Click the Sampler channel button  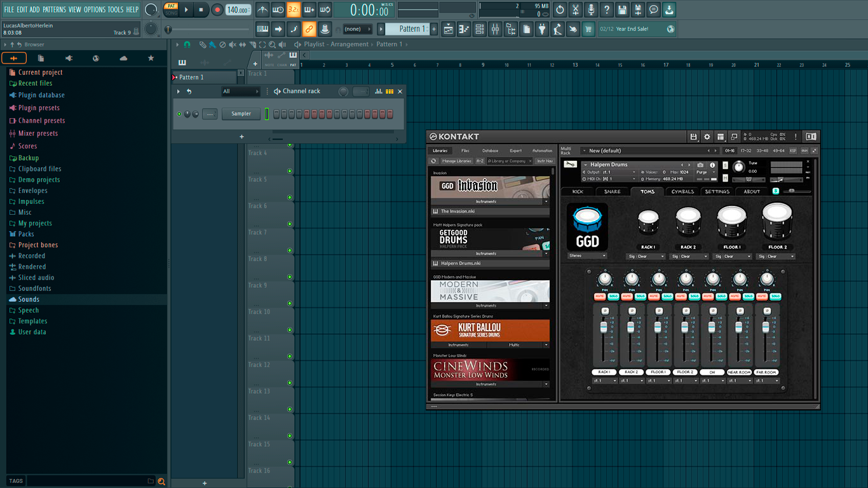click(x=241, y=114)
